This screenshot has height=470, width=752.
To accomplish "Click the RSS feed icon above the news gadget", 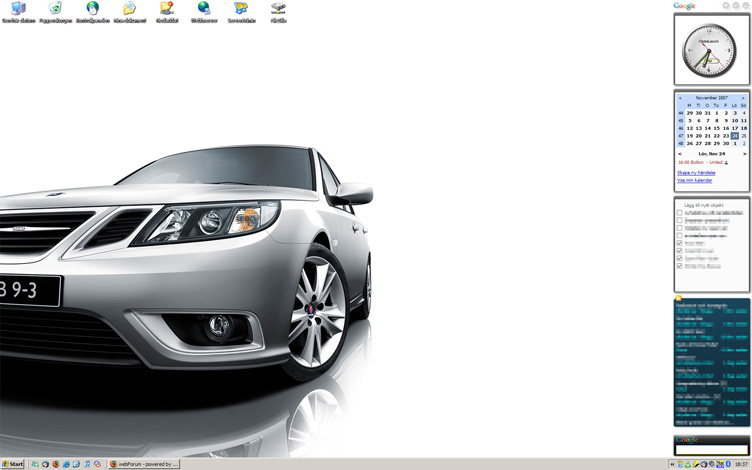I will click(x=679, y=298).
